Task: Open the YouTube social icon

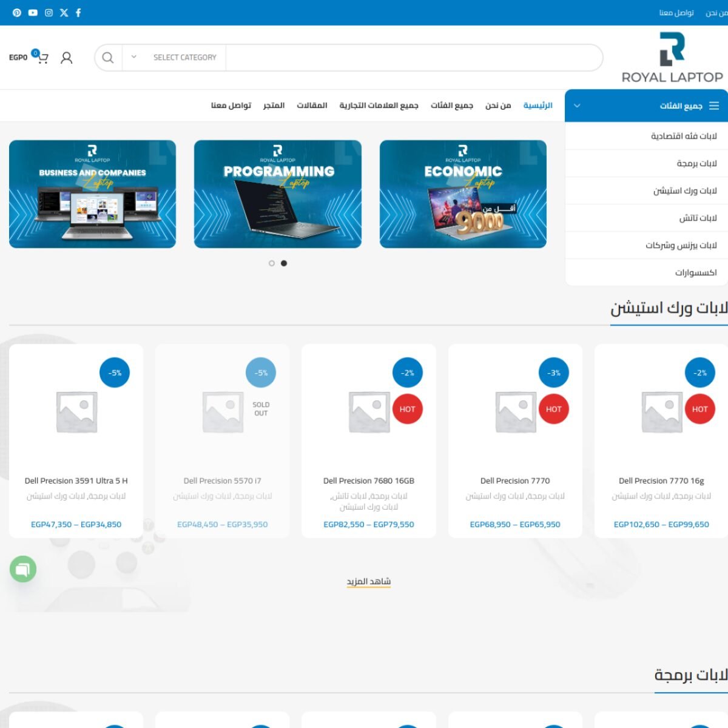Action: point(33,13)
